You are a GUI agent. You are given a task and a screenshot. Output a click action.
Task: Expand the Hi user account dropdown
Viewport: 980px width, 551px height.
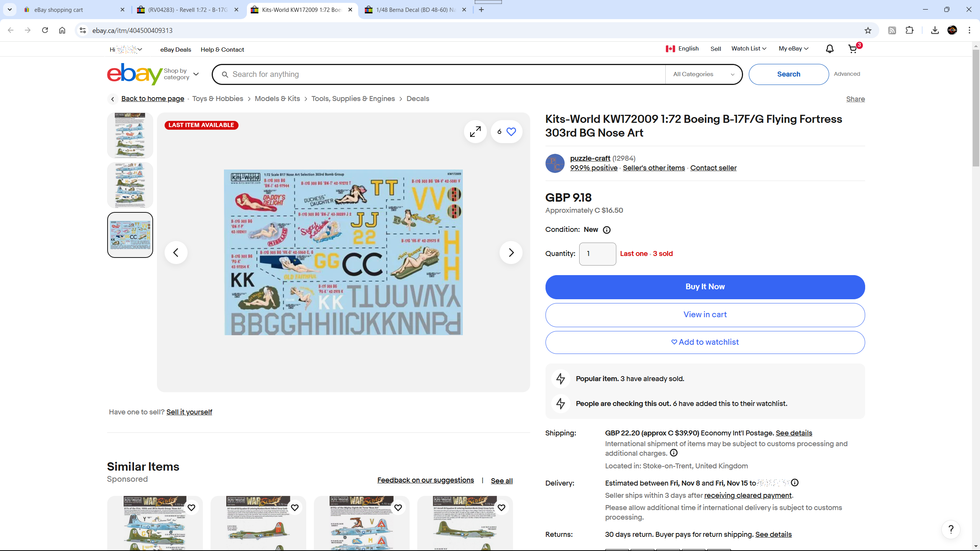(126, 49)
